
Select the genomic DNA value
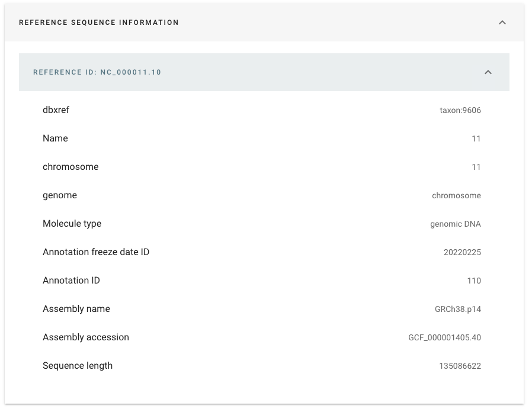click(456, 224)
